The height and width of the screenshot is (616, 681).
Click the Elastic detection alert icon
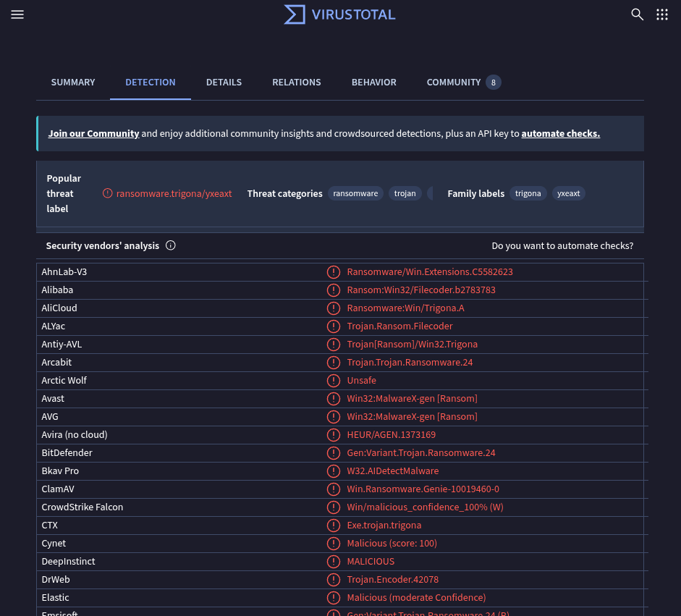[x=334, y=598]
